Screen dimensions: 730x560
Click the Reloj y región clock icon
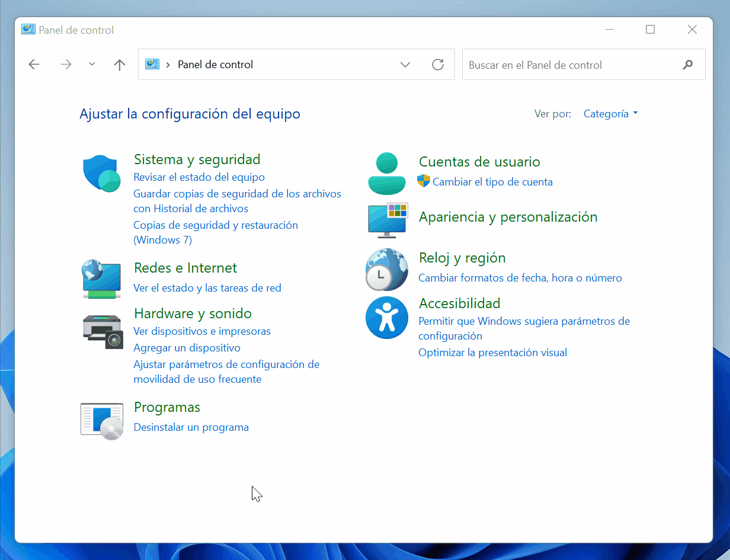tap(387, 270)
